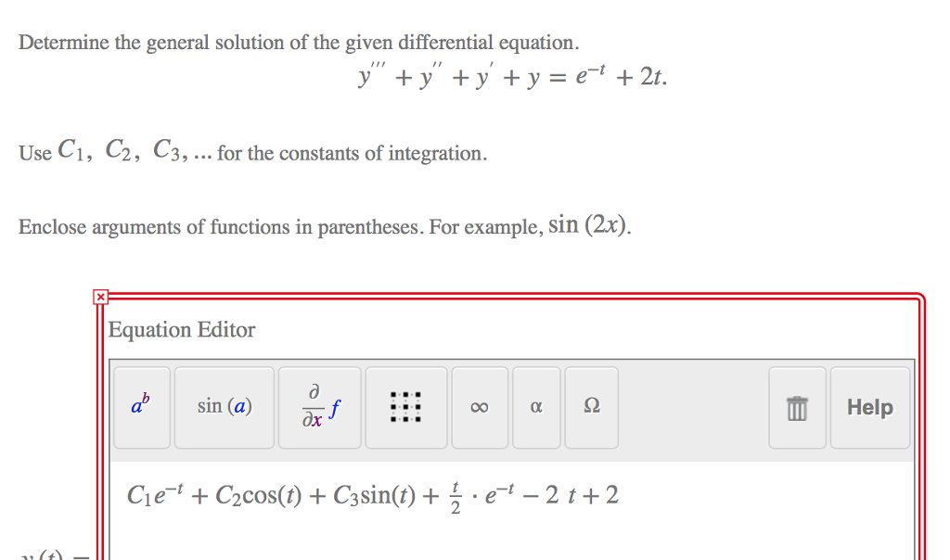Screen dimensions: 950x560
Task: Select the partial derivative ∂/∂x tool
Action: [x=319, y=406]
